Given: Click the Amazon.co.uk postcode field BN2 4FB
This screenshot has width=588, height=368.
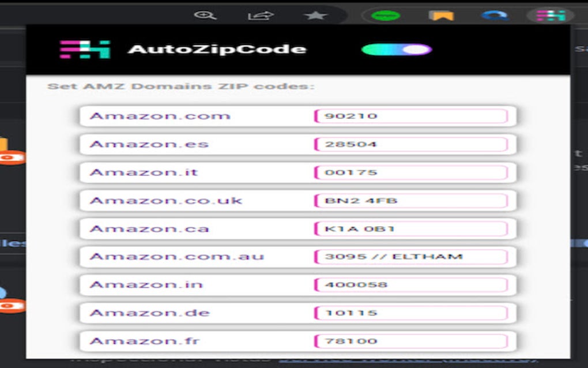Looking at the screenshot, I should [x=411, y=201].
